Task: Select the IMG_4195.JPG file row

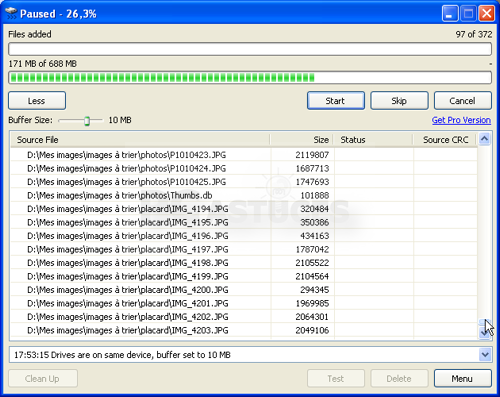Action: click(x=244, y=222)
